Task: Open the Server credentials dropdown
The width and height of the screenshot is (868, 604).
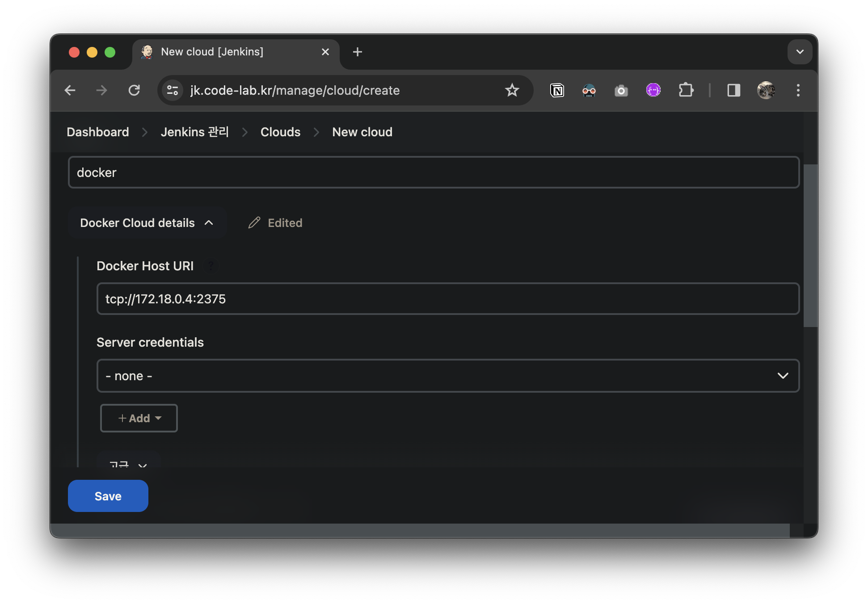Action: 447,376
